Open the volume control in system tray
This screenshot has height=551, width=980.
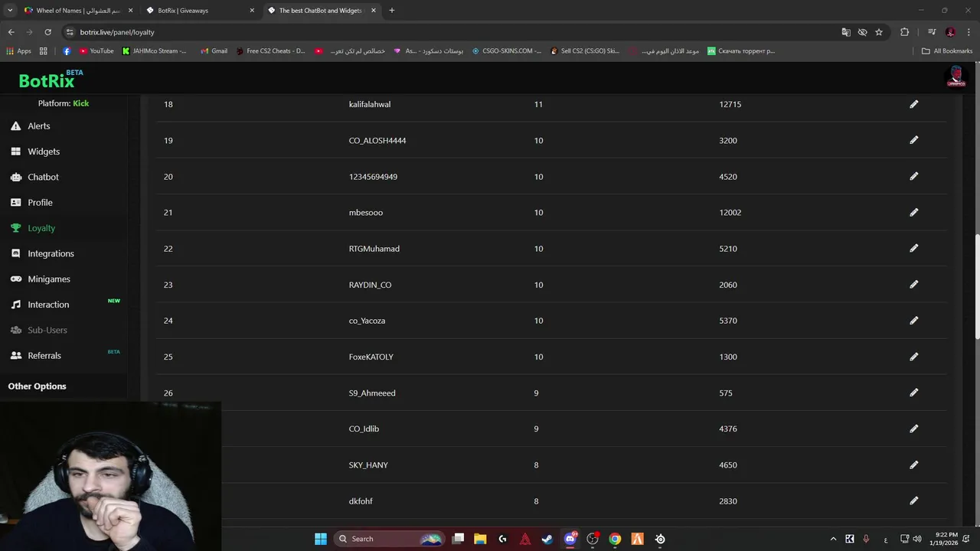(x=917, y=539)
